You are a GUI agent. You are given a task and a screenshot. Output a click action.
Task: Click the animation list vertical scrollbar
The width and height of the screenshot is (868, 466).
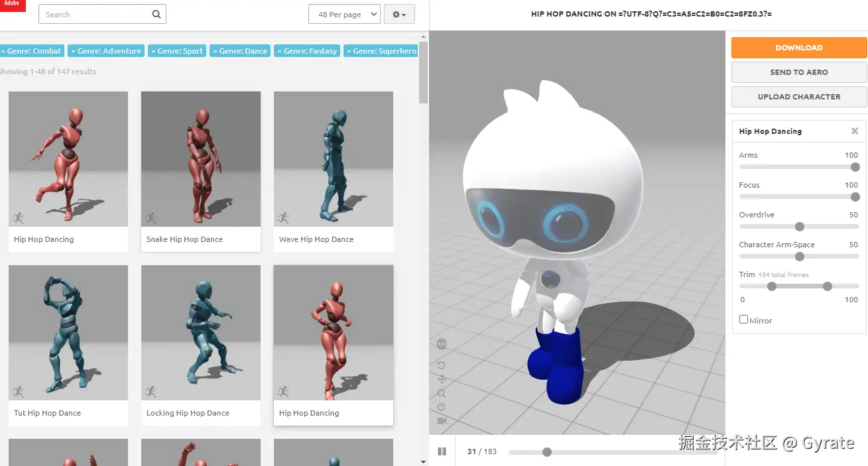424,72
